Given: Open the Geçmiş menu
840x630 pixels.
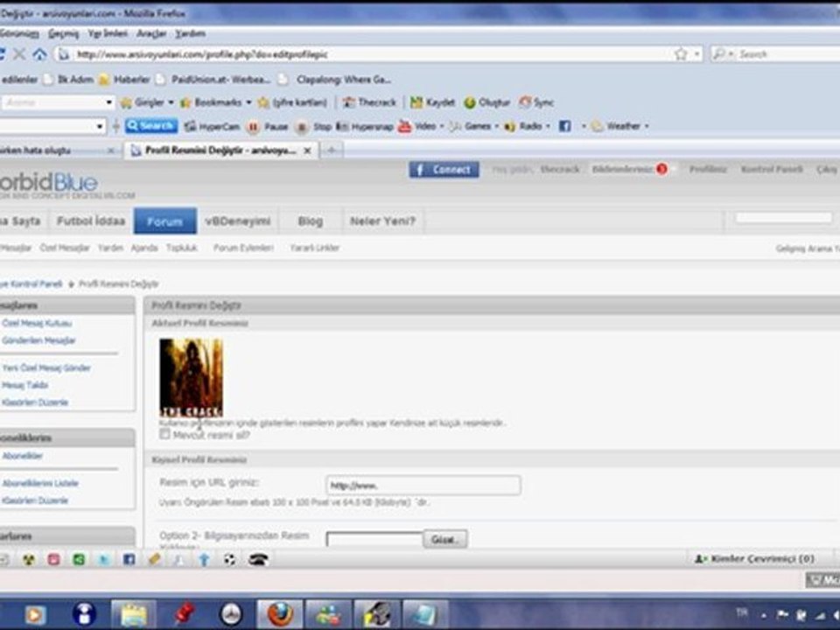Looking at the screenshot, I should (63, 34).
